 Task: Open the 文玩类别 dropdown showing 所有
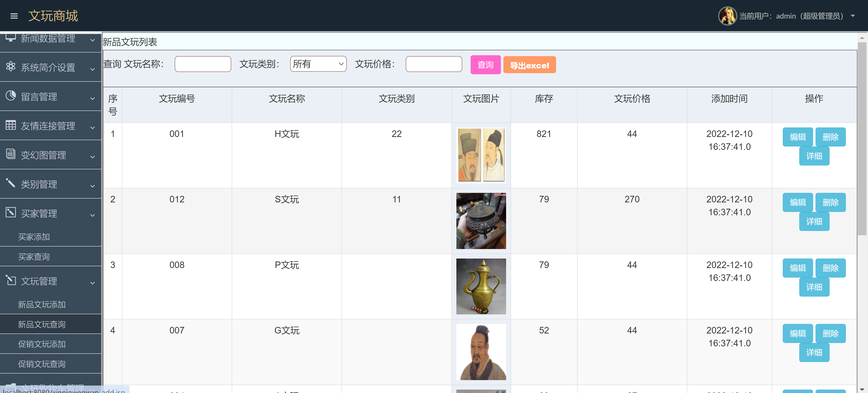(318, 64)
